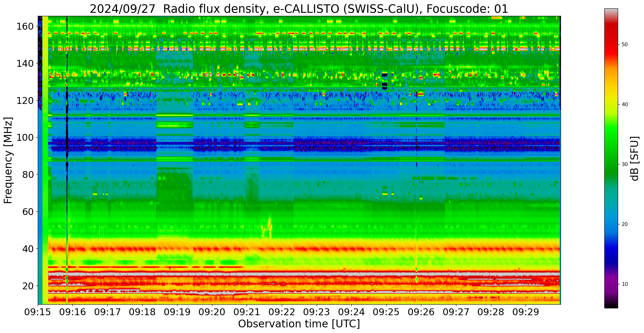
Task: Click the 60 frequency tick label
Action: coord(28,212)
